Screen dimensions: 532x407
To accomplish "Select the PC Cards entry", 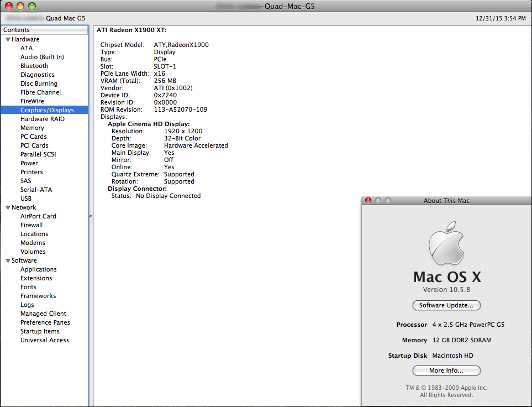I will click(x=34, y=137).
